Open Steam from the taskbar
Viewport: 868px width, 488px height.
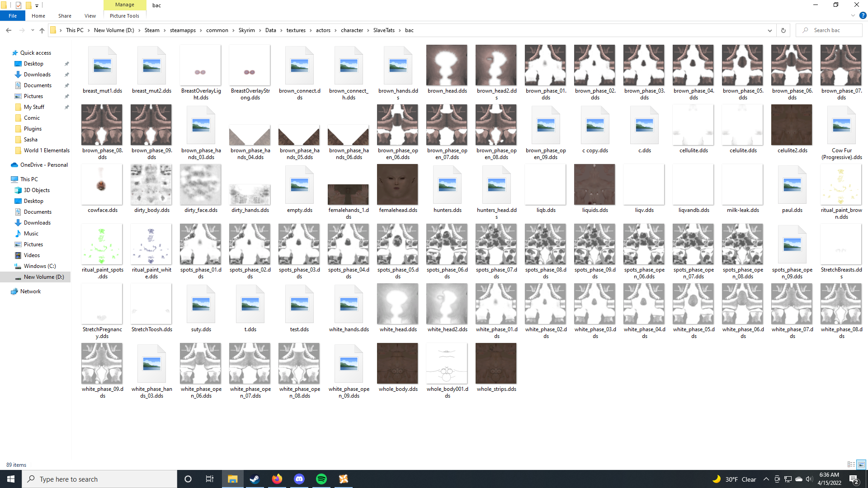point(255,479)
